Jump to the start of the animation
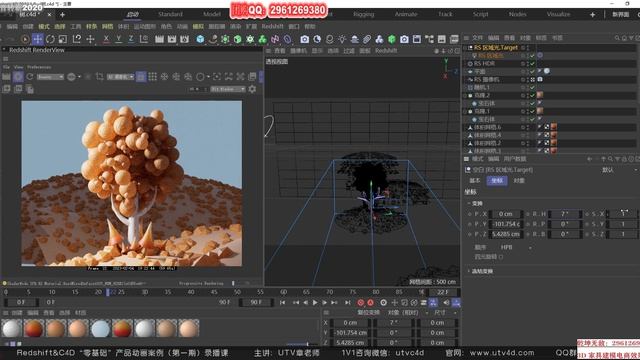The image size is (640, 360). pos(282,302)
